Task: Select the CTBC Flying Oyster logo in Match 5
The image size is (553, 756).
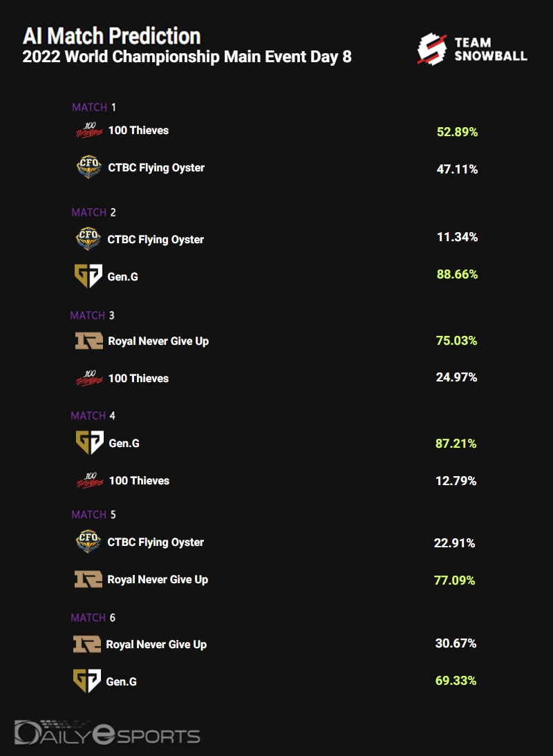Action: 88,542
